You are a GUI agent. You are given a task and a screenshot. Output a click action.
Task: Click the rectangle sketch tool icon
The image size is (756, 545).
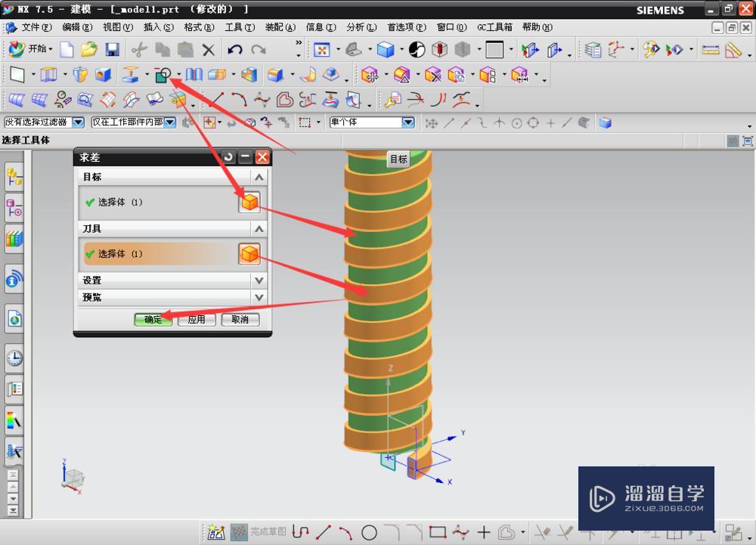pos(437,532)
